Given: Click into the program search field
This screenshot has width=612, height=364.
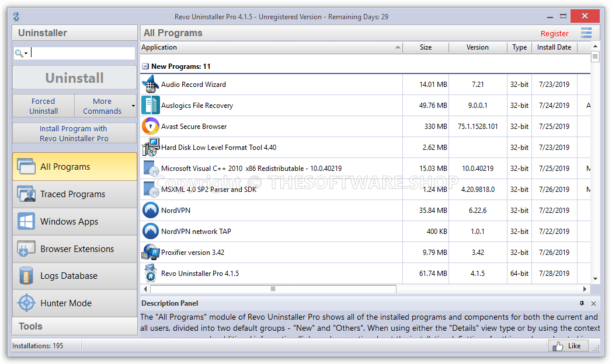Looking at the screenshot, I should point(83,53).
